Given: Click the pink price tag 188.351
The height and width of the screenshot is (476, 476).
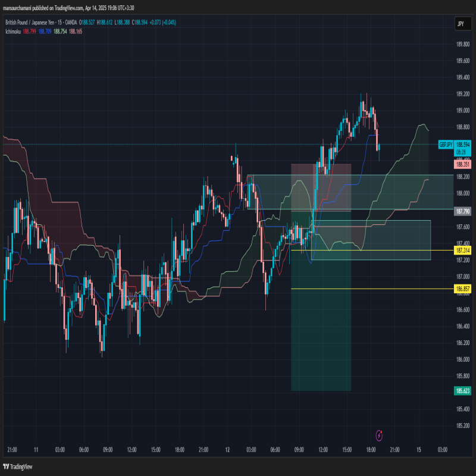Looking at the screenshot, I should [x=463, y=165].
